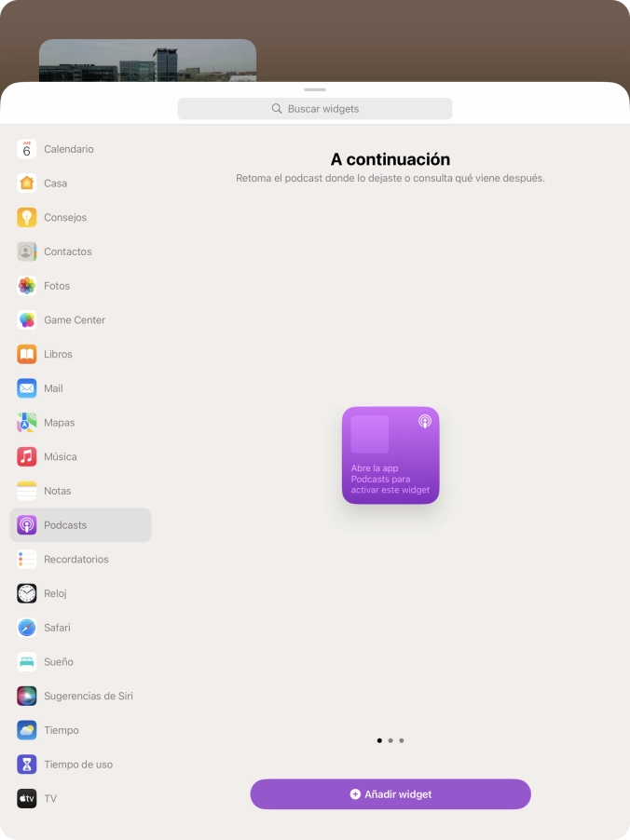Tap the Libros book icon

click(27, 354)
